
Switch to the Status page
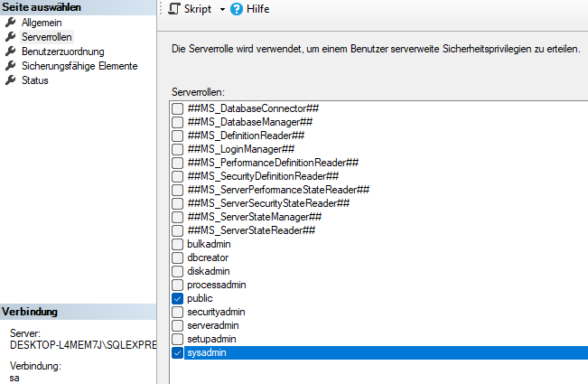point(35,80)
